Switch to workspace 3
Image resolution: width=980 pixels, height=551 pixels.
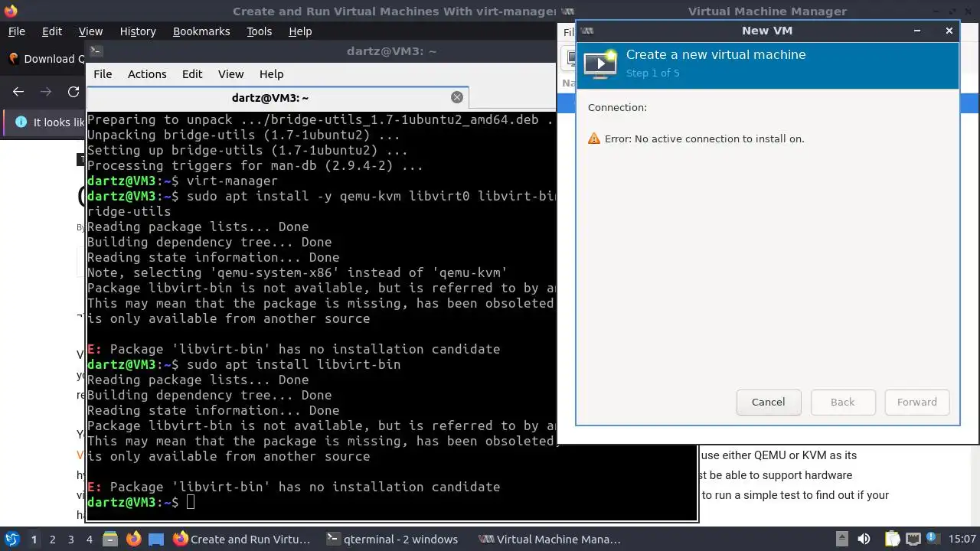(x=70, y=540)
